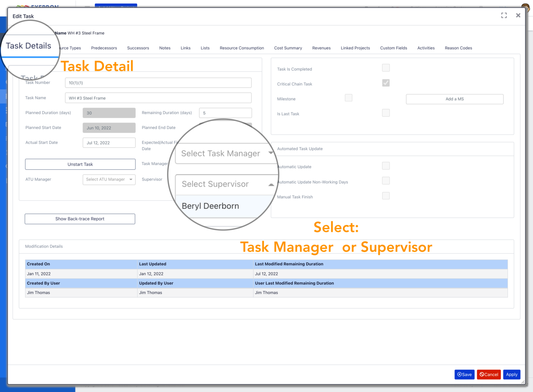
Task: Open the Activities tab
Action: click(x=426, y=48)
